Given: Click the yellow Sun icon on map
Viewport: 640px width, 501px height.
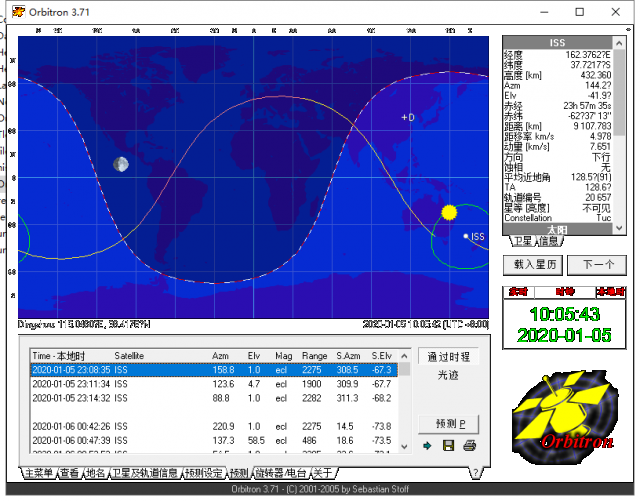Looking at the screenshot, I should [449, 212].
